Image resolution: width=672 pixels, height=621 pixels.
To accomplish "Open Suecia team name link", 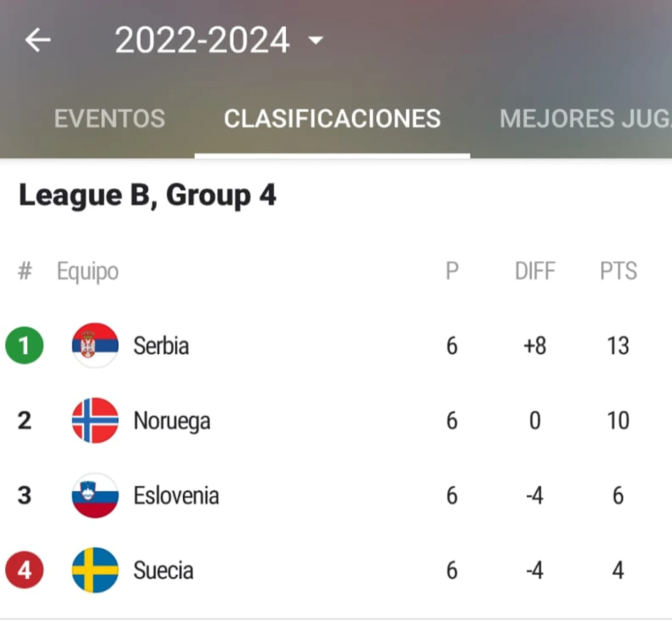I will [x=163, y=571].
